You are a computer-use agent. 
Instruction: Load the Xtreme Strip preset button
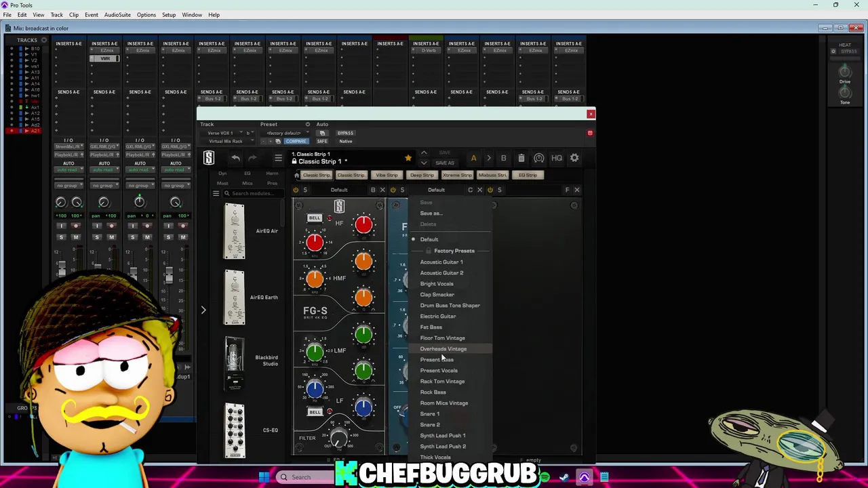click(457, 175)
